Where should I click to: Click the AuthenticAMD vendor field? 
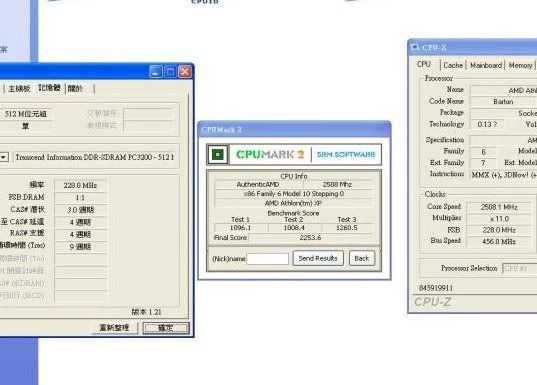click(x=258, y=184)
